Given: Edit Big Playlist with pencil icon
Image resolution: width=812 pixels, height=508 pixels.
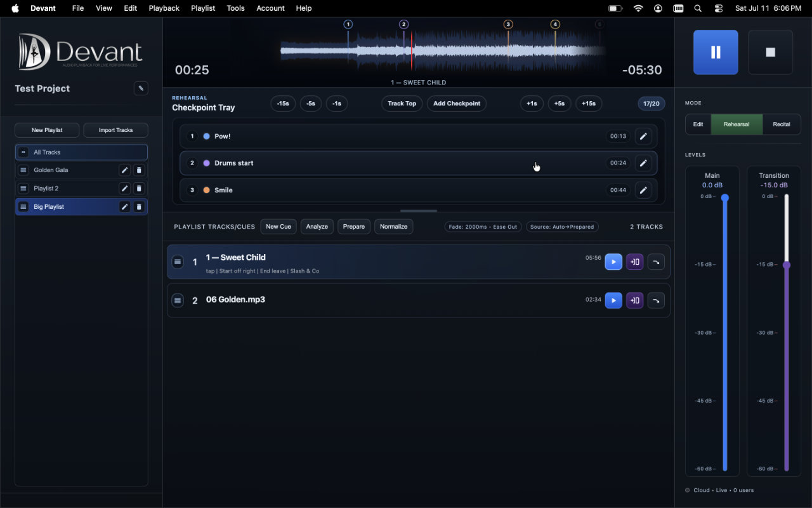Looking at the screenshot, I should coord(125,207).
